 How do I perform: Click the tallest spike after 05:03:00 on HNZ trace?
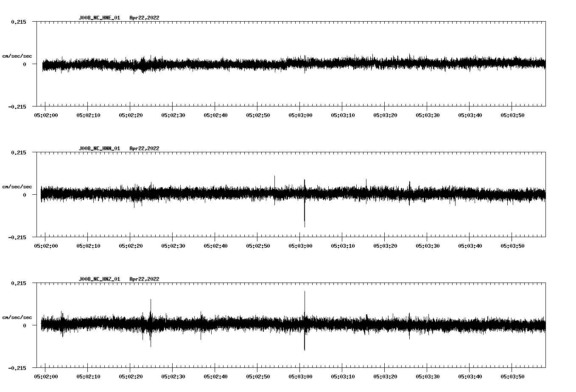pyautogui.click(x=305, y=321)
